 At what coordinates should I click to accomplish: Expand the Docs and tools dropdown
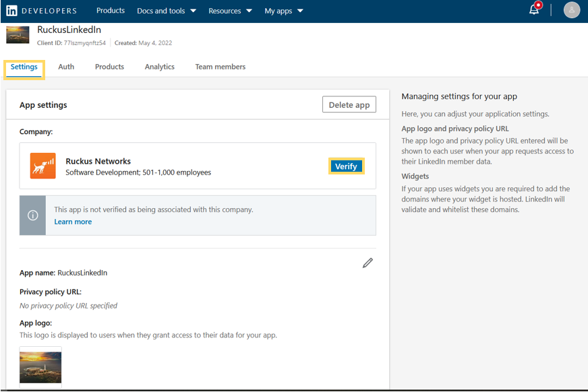point(167,11)
